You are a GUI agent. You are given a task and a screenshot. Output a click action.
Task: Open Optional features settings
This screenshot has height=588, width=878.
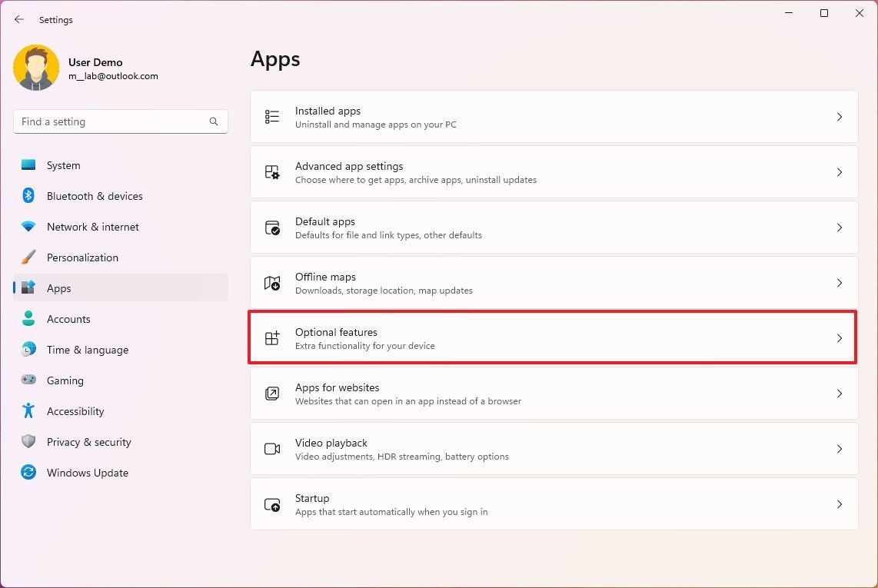pyautogui.click(x=554, y=337)
